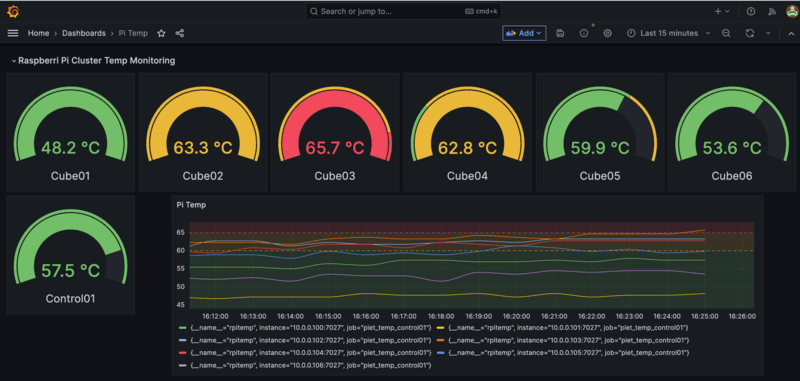Click the 65 y-axis label
The image size is (800, 381).
click(x=180, y=232)
